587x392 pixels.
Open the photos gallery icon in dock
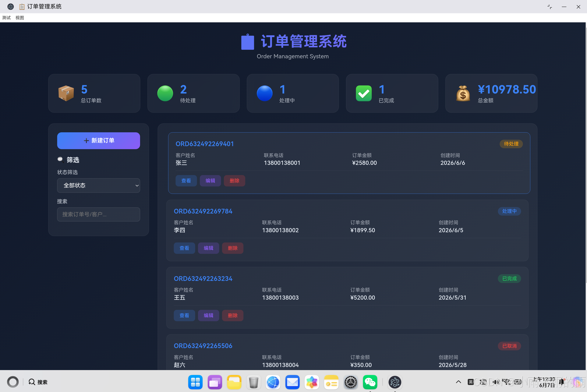click(x=312, y=382)
